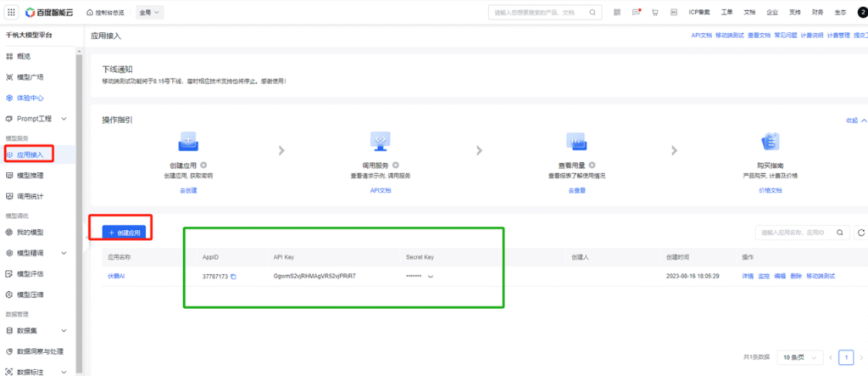Copy AppID 37787173 with the copy icon
This screenshot has height=376, width=868.
(234, 277)
